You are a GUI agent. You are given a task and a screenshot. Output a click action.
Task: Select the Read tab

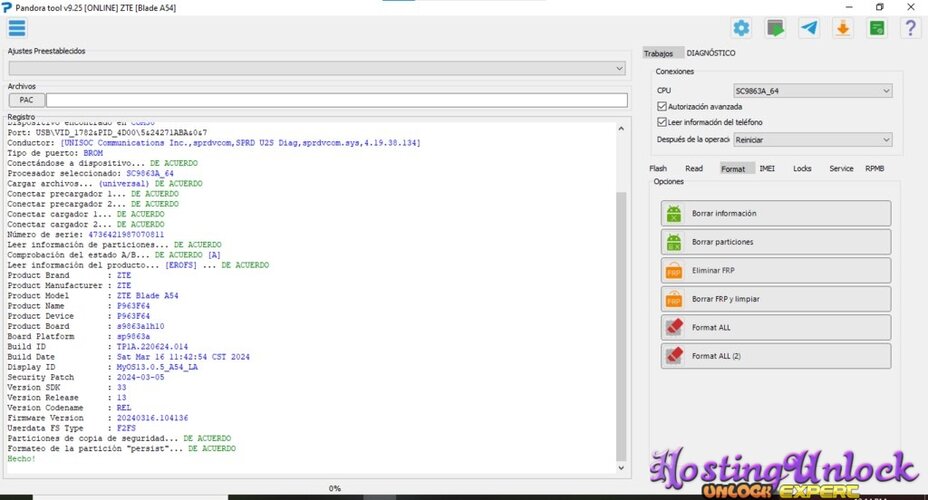[x=694, y=169]
